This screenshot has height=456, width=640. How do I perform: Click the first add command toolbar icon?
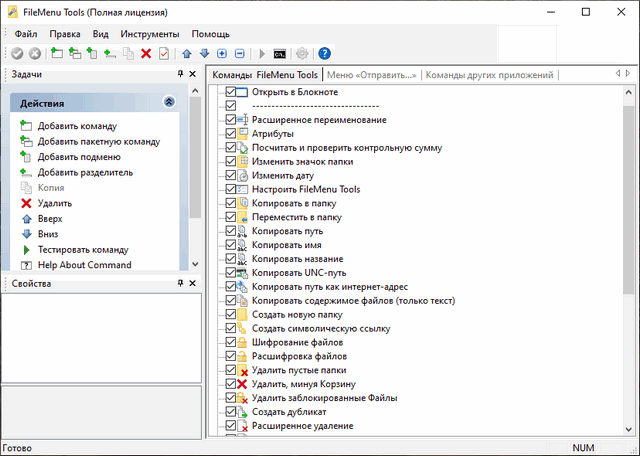point(57,53)
